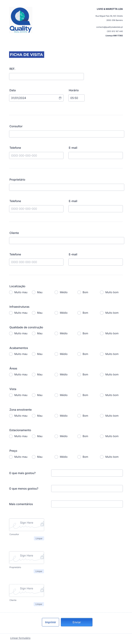Focus the REF. input field
The width and height of the screenshot is (132, 644).
pyautogui.click(x=46, y=77)
